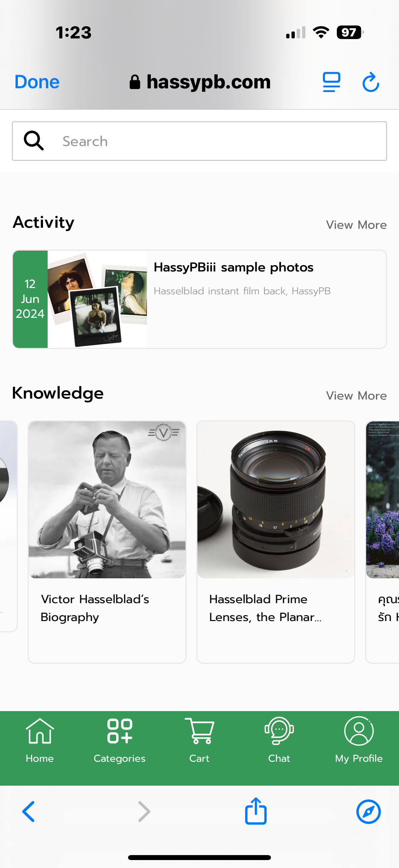The height and width of the screenshot is (868, 399).
Task: Tap the reader view icon in address bar
Action: pos(331,82)
